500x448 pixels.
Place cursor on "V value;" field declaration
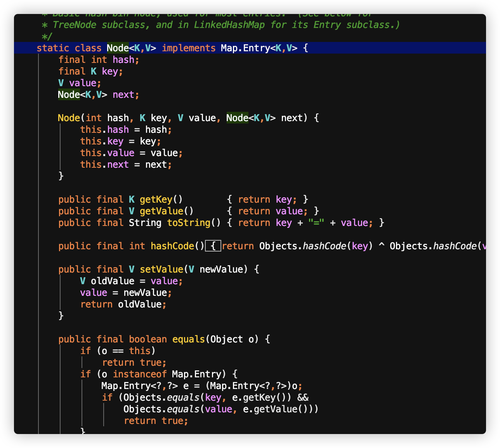pyautogui.click(x=80, y=83)
